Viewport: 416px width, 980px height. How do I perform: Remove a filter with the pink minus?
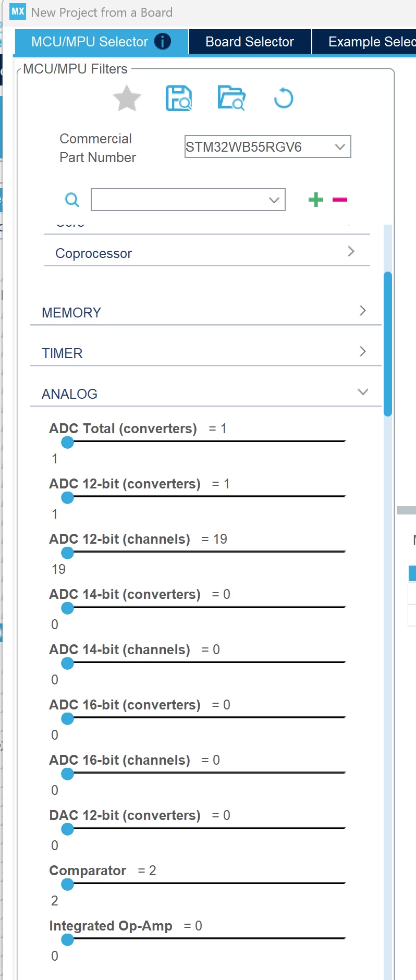tap(340, 200)
